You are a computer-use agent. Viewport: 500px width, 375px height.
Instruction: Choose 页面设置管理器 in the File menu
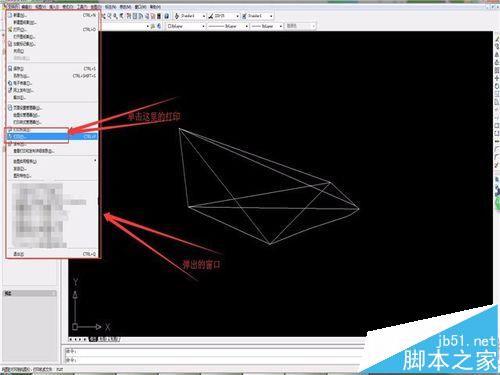coord(52,108)
